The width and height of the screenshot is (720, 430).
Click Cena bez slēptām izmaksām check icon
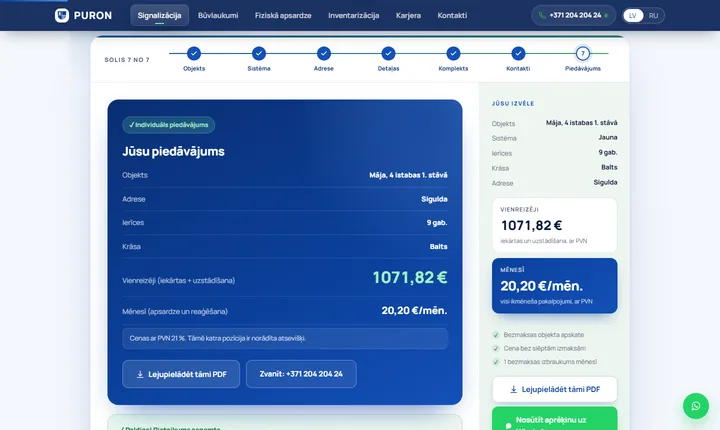pos(496,348)
